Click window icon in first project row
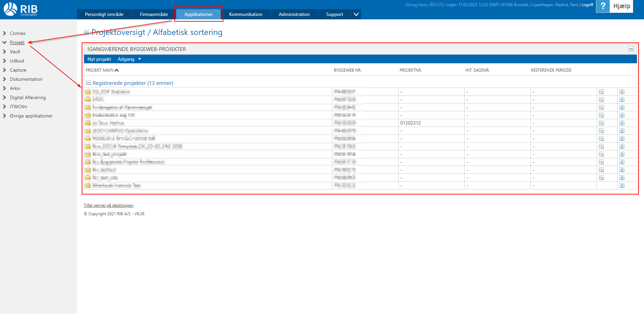The height and width of the screenshot is (314, 644). 601,92
